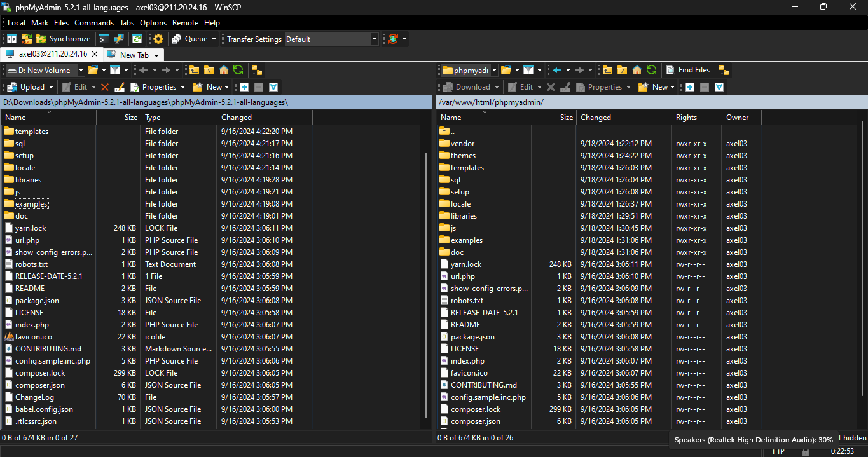
Task: Open a New Tab
Action: pos(128,55)
